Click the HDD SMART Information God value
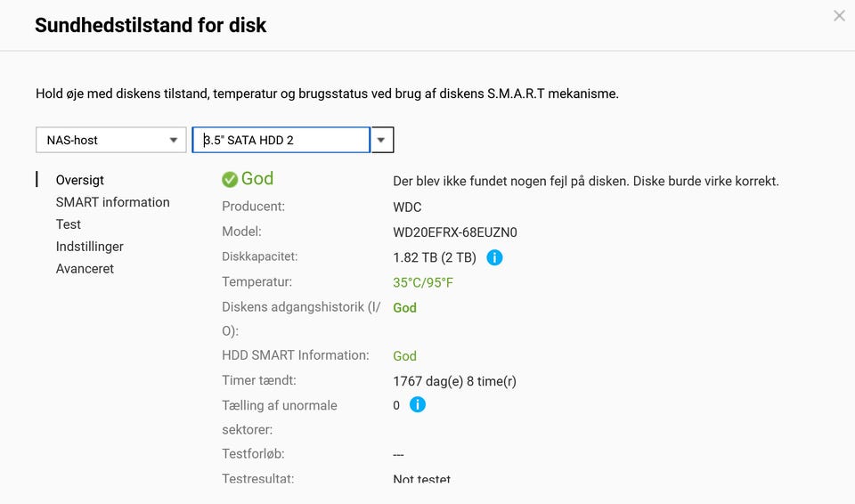Image resolution: width=855 pixels, height=504 pixels. click(x=405, y=356)
